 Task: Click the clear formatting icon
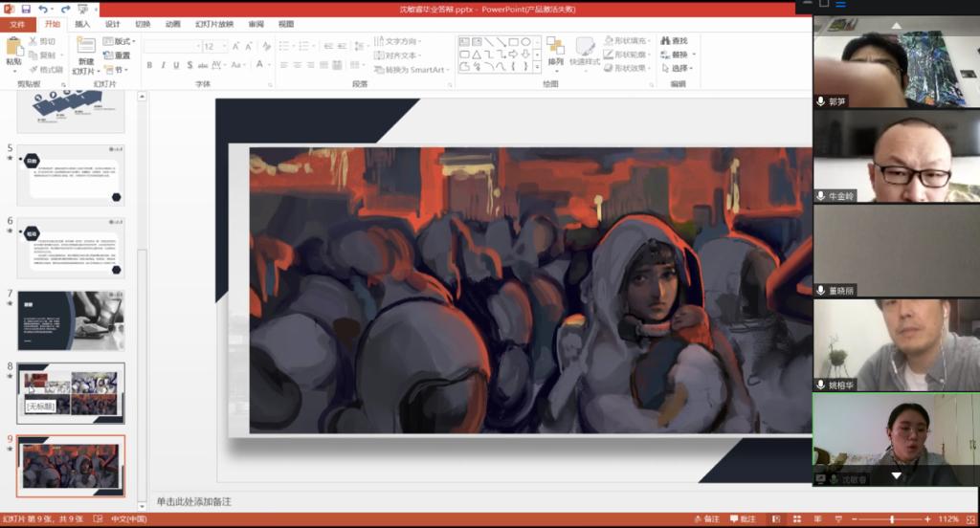(266, 46)
